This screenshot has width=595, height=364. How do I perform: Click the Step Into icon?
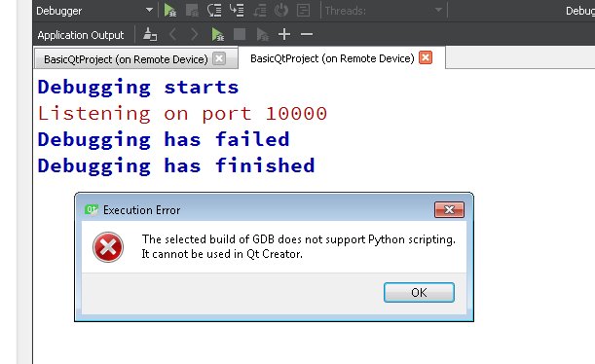pyautogui.click(x=237, y=11)
